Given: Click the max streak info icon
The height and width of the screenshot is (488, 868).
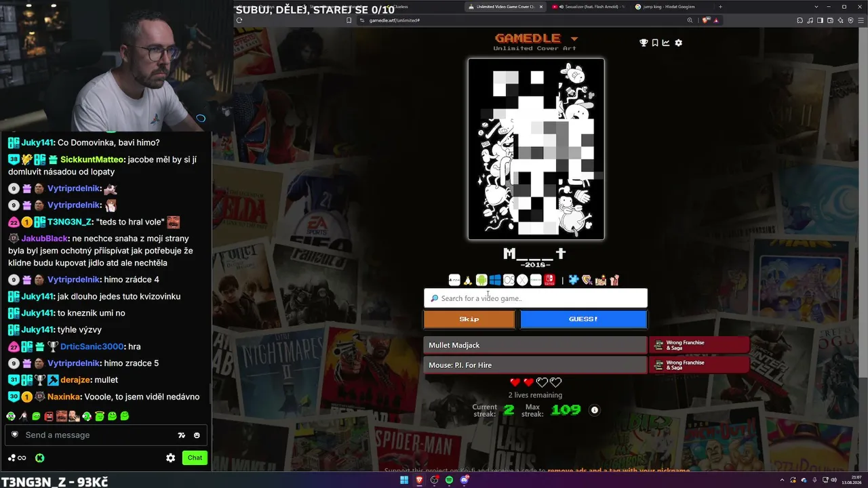Looking at the screenshot, I should 595,410.
